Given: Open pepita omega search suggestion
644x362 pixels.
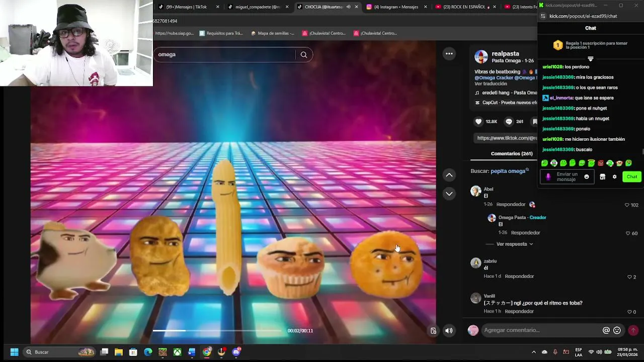Looking at the screenshot, I should coord(508,171).
